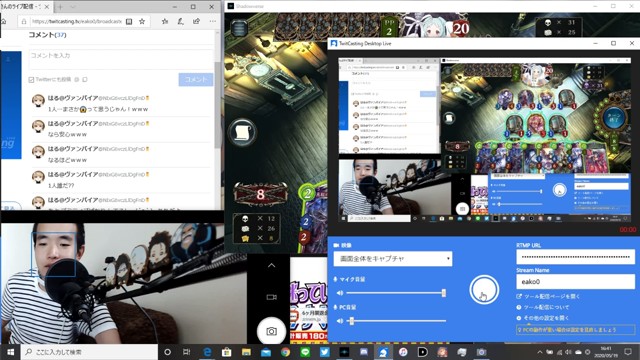Click the taskbar clock showing 16:41
Viewport: 640px width, 360px height.
606,352
